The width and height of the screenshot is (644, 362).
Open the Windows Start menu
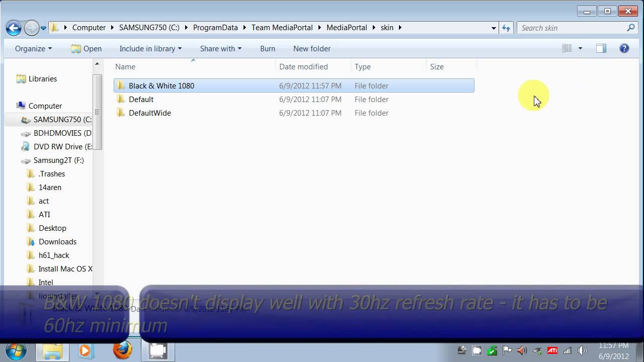(x=16, y=350)
